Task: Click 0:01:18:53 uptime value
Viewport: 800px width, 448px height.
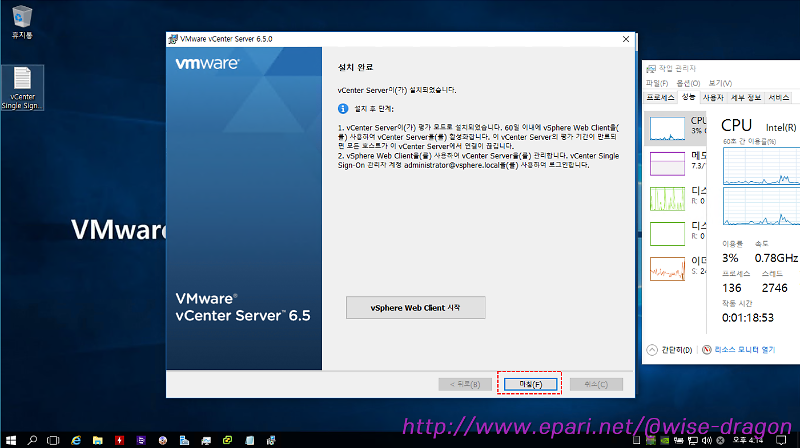Action: pyautogui.click(x=747, y=318)
